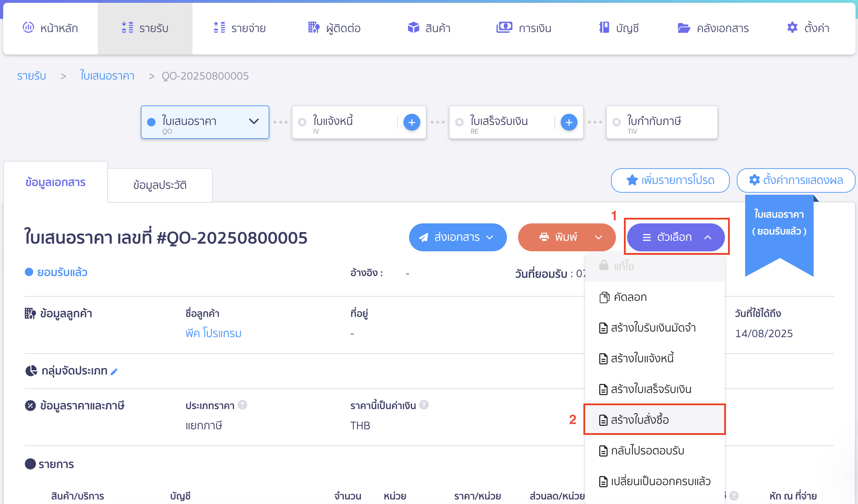Screen dimensions: 858x504
Task: Go to ใบเสนอราคา breadcrumb link
Action: point(107,76)
